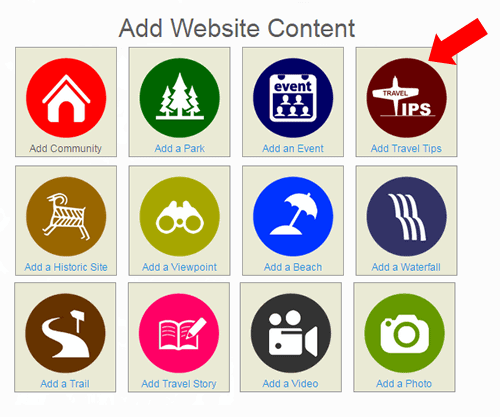Select the green photo camera icon
This screenshot has height=417, width=500.
[x=404, y=333]
